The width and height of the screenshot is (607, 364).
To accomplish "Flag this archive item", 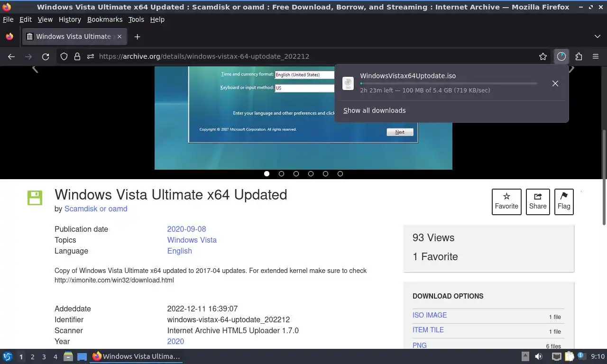I will [x=564, y=201].
